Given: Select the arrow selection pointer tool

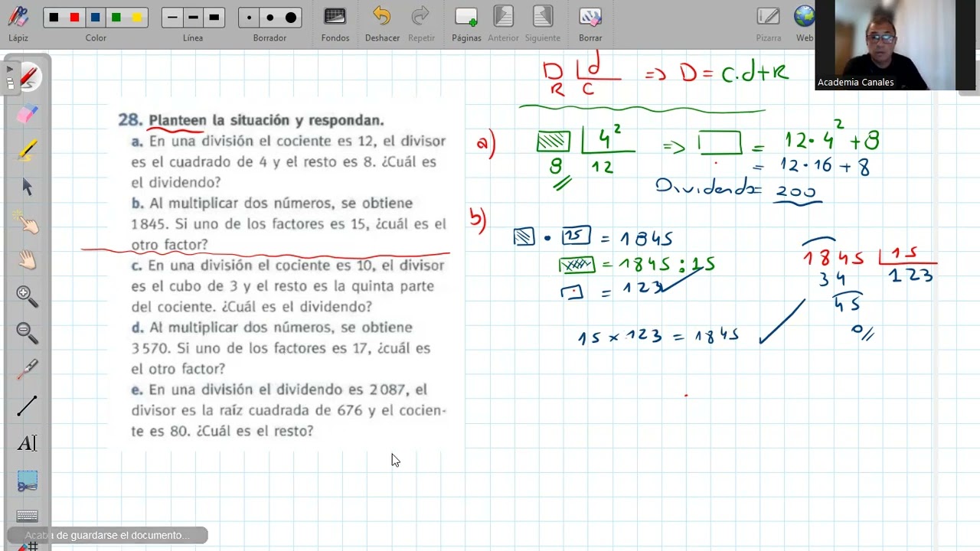Looking at the screenshot, I should coord(27,187).
